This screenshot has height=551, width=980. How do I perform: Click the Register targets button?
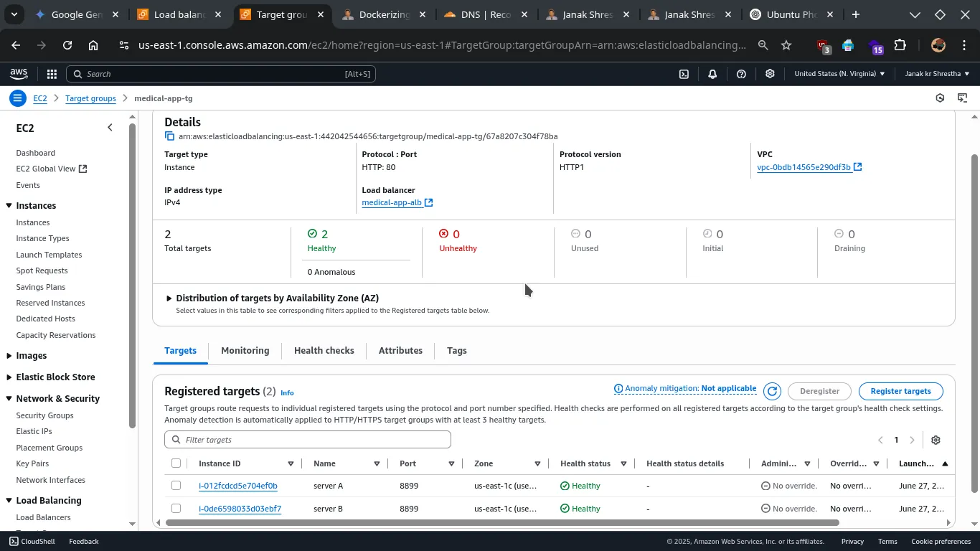tap(900, 391)
